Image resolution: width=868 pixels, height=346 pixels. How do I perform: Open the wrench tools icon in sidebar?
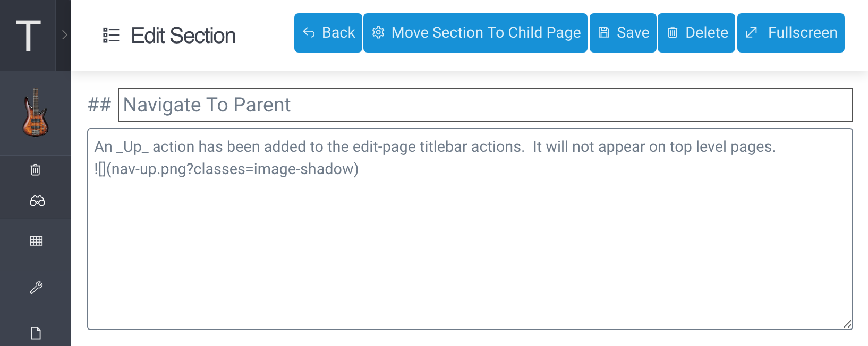[x=36, y=288]
